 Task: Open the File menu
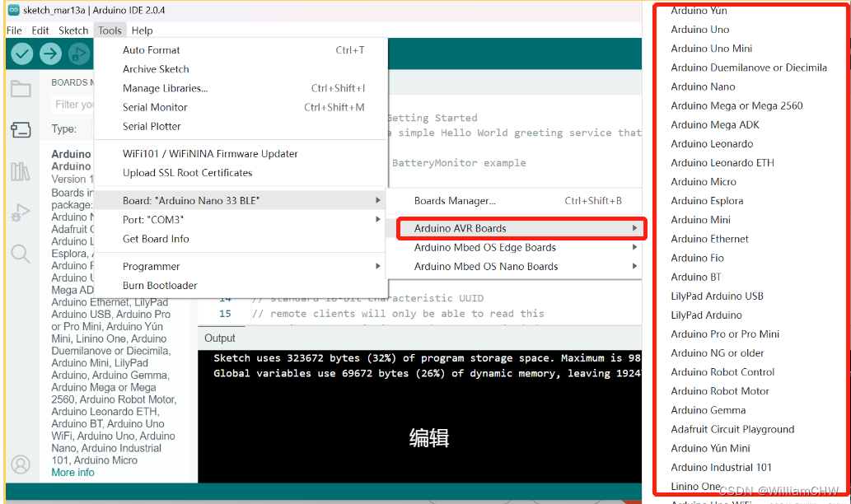tap(14, 30)
